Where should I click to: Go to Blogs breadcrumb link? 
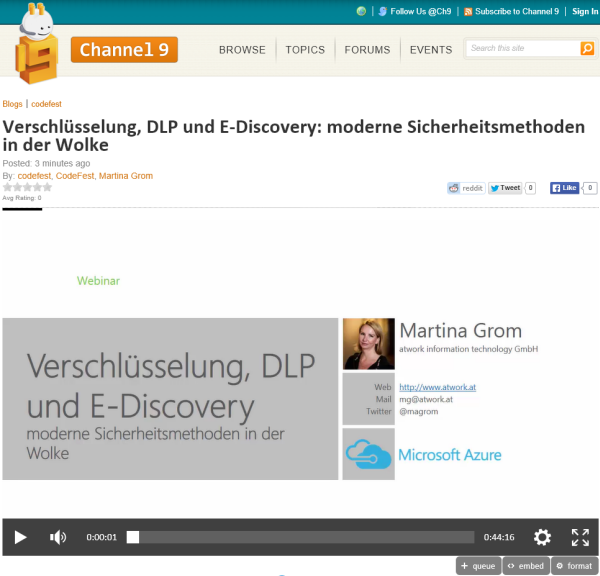(12, 104)
